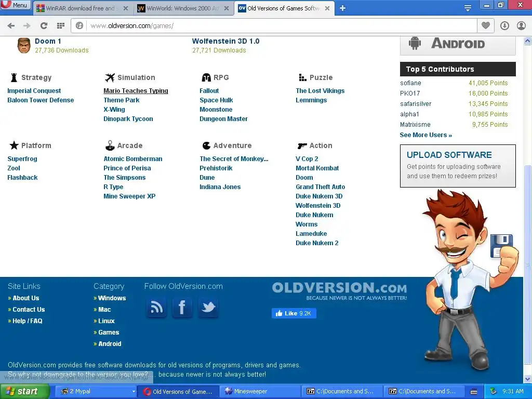Image resolution: width=532 pixels, height=399 pixels.
Task: Click the Action gun icon
Action: pyautogui.click(x=302, y=146)
